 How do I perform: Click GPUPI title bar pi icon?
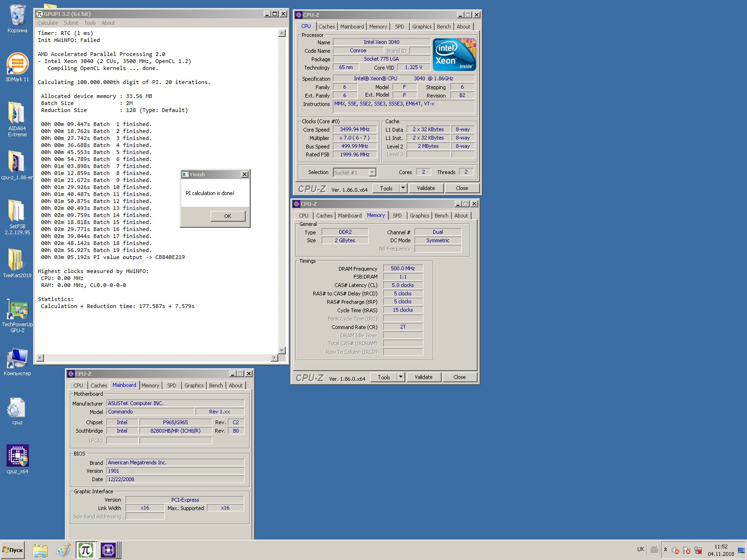[x=40, y=14]
